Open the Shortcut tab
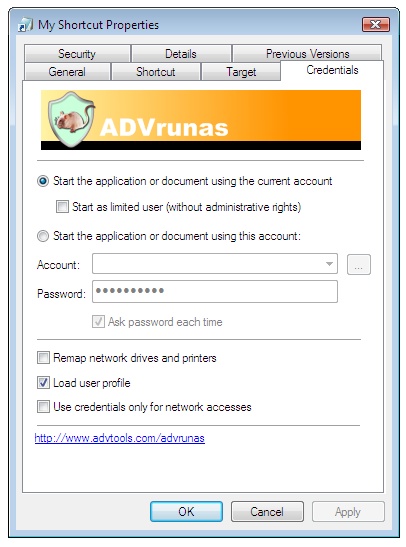Screen dimensions: 406x547 (156, 72)
